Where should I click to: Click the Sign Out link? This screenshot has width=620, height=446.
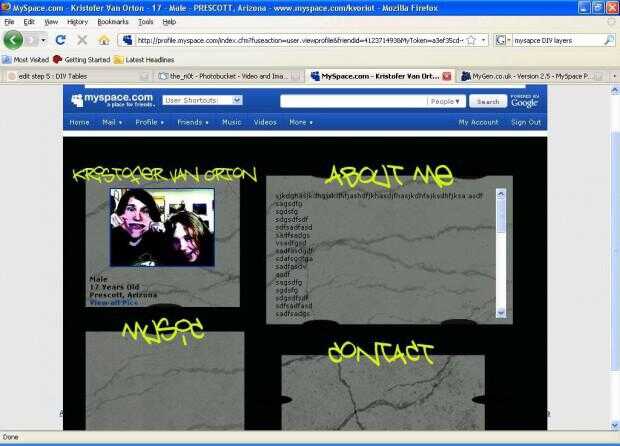click(x=526, y=122)
